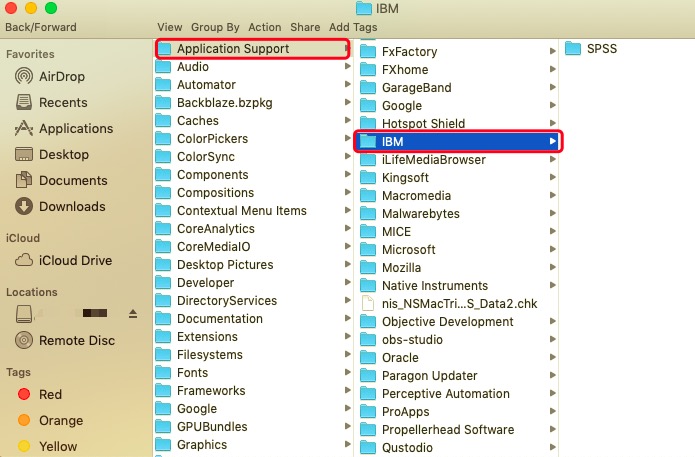
Task: Select the ColorPickers folder
Action: point(253,139)
